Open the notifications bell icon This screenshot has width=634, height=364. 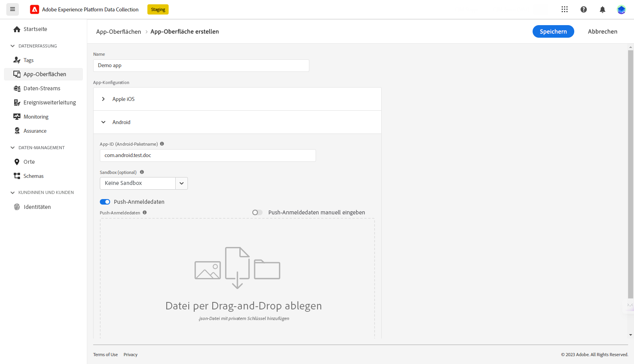(x=602, y=9)
